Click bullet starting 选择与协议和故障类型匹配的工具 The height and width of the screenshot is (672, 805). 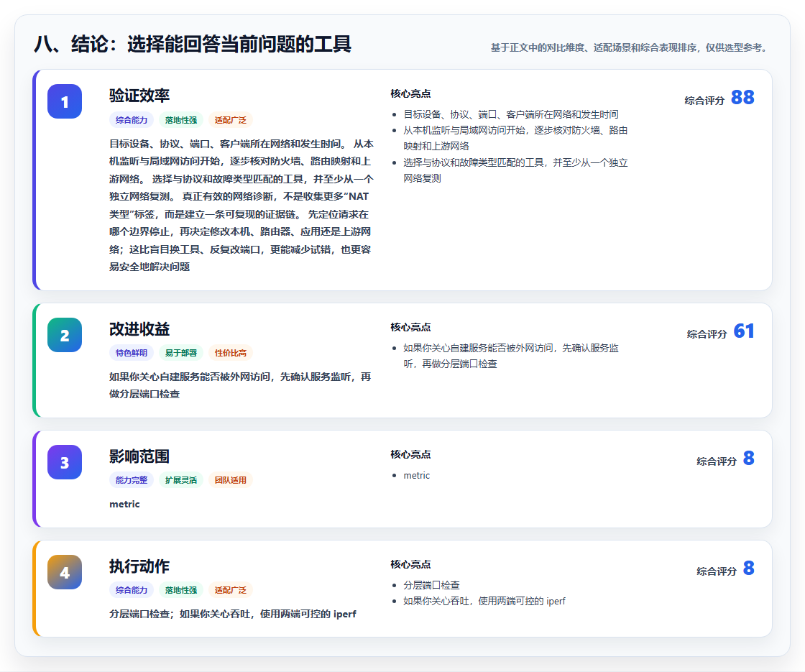[x=515, y=170]
